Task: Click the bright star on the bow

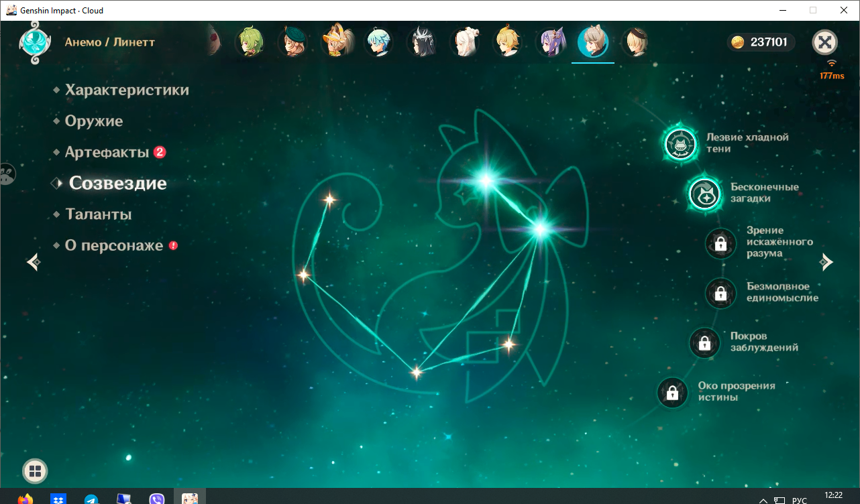Action: pos(541,230)
